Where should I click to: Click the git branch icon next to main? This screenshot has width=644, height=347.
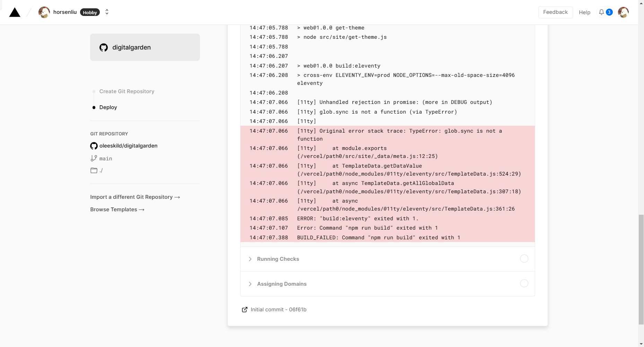coord(94,158)
